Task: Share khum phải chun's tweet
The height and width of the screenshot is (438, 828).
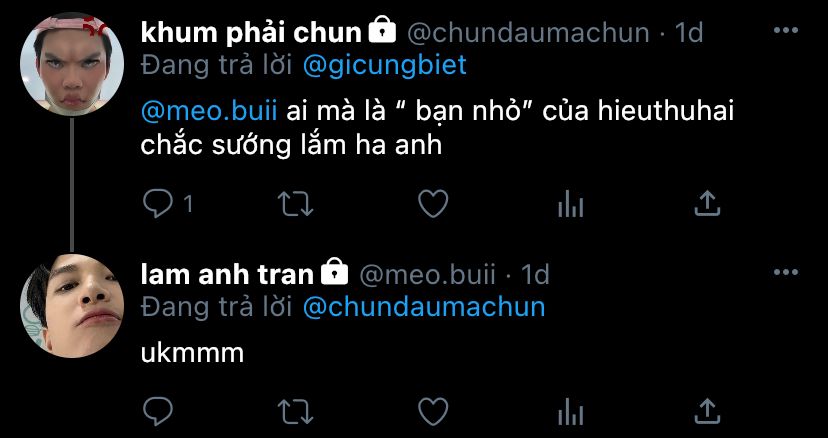Action: [707, 203]
